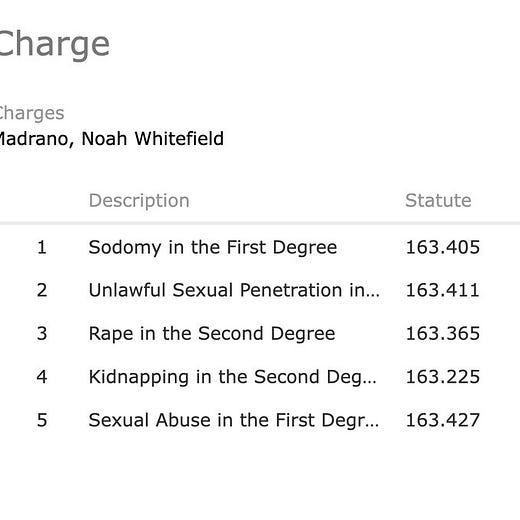This screenshot has height=520, width=520.
Task: Click statute number 163.411
Action: [442, 290]
